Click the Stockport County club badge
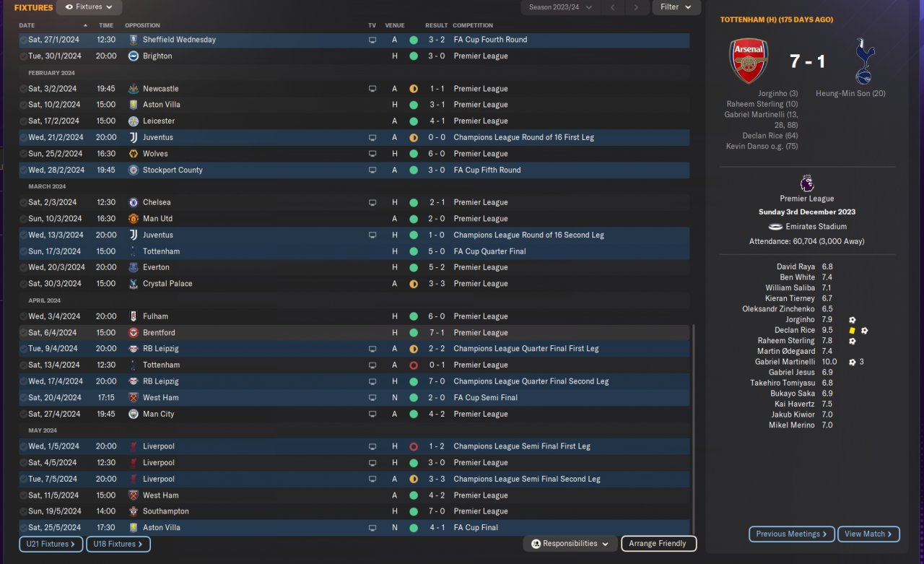The width and height of the screenshot is (924, 564). [x=134, y=170]
